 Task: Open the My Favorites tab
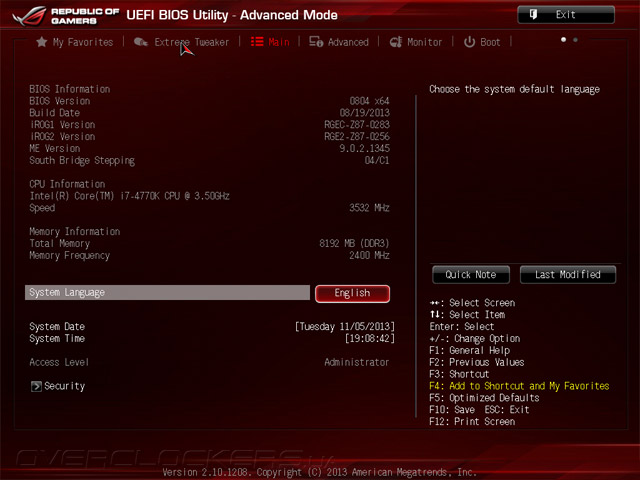(75, 42)
